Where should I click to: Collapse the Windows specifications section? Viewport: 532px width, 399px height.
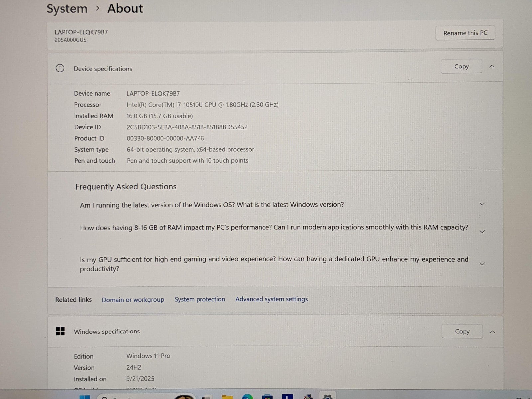tap(493, 332)
